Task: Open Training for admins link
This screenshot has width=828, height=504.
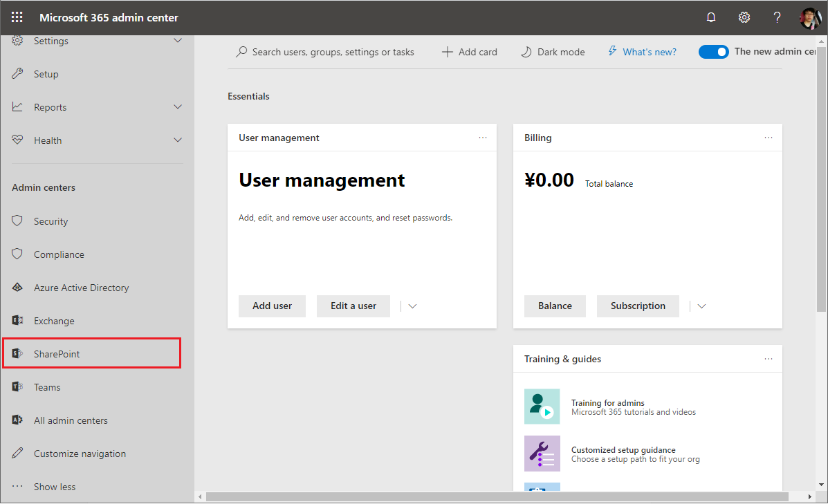Action: pyautogui.click(x=608, y=402)
